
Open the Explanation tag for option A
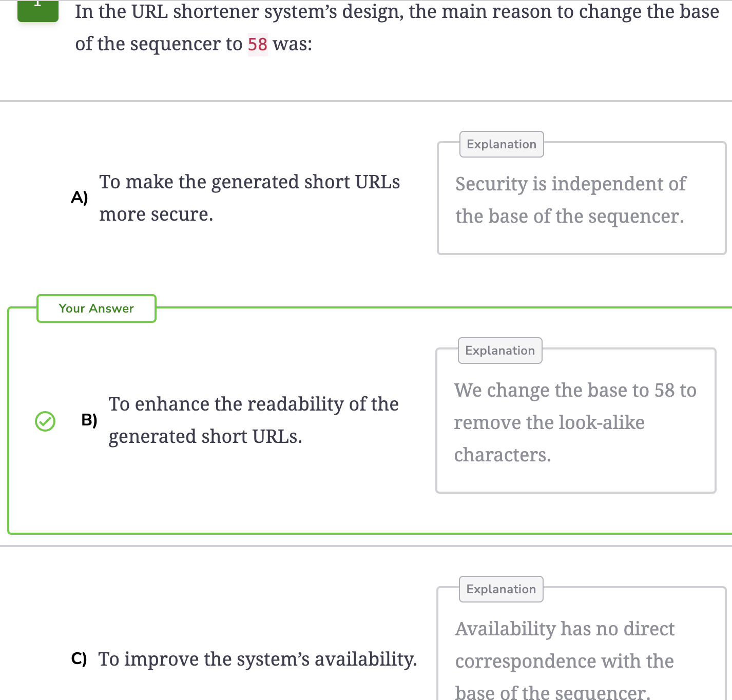pos(502,144)
